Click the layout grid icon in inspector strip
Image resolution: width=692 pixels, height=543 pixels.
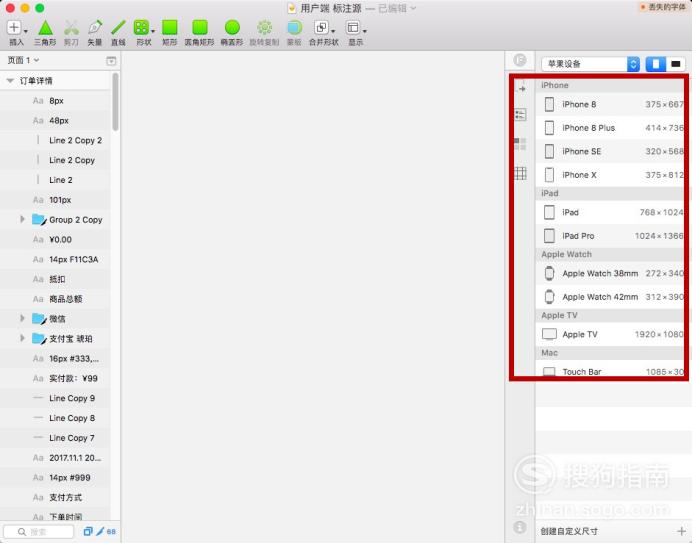click(x=521, y=173)
